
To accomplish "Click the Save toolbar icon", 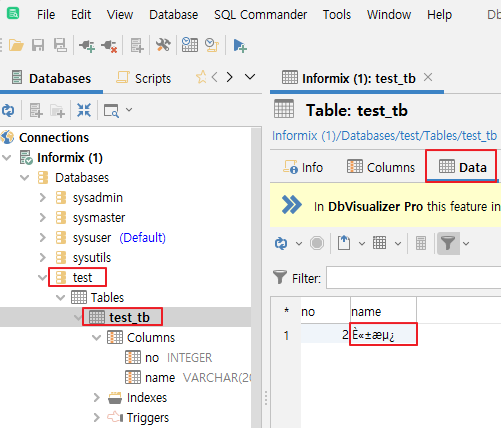I will (38, 45).
